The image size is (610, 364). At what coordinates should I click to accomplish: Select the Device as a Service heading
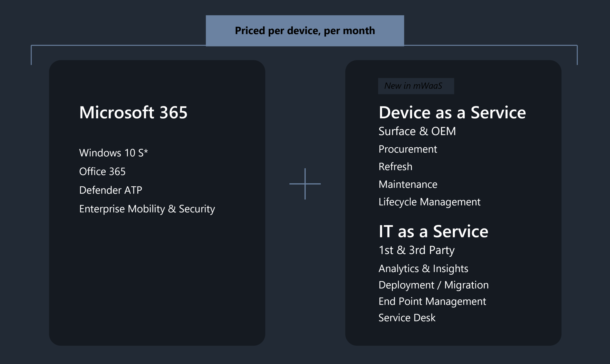[x=452, y=113]
